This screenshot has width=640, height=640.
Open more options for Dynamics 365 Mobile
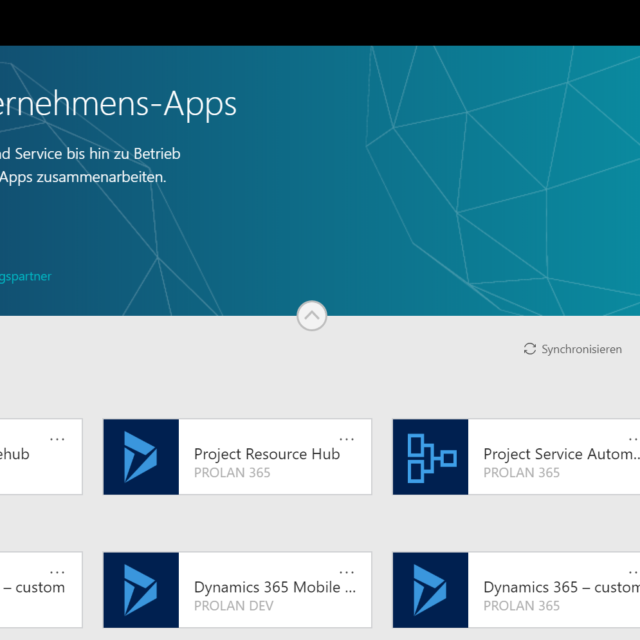pyautogui.click(x=347, y=573)
